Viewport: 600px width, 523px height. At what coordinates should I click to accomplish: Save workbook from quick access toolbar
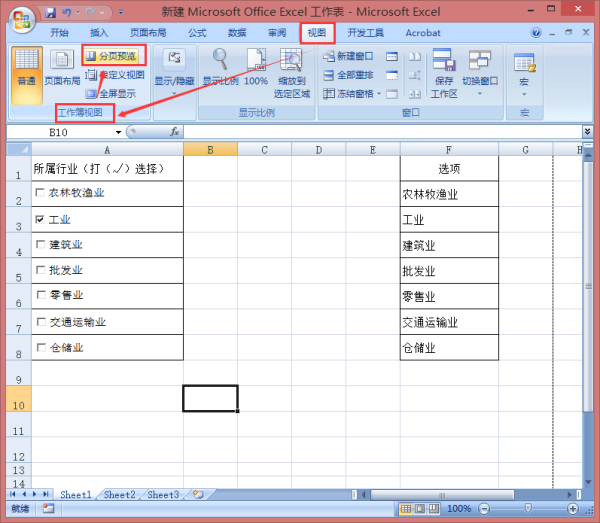[51, 12]
